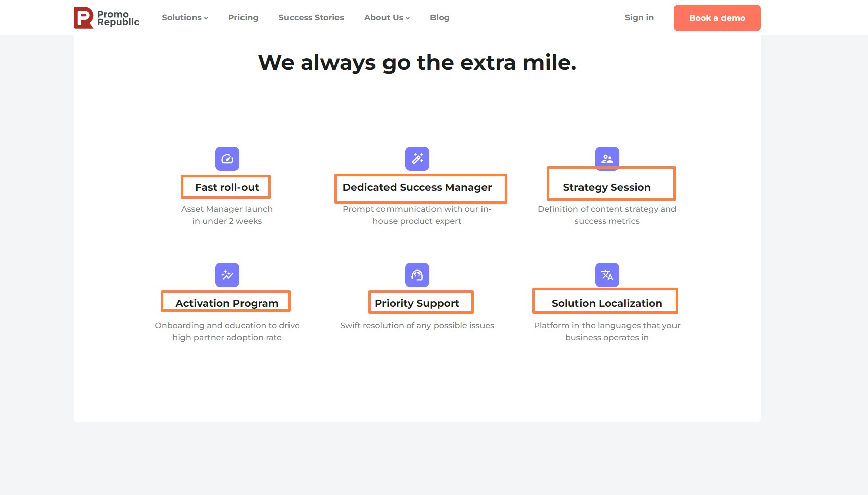Click the Fast roll-out heading
Viewport: 868px width, 495px height.
click(227, 187)
